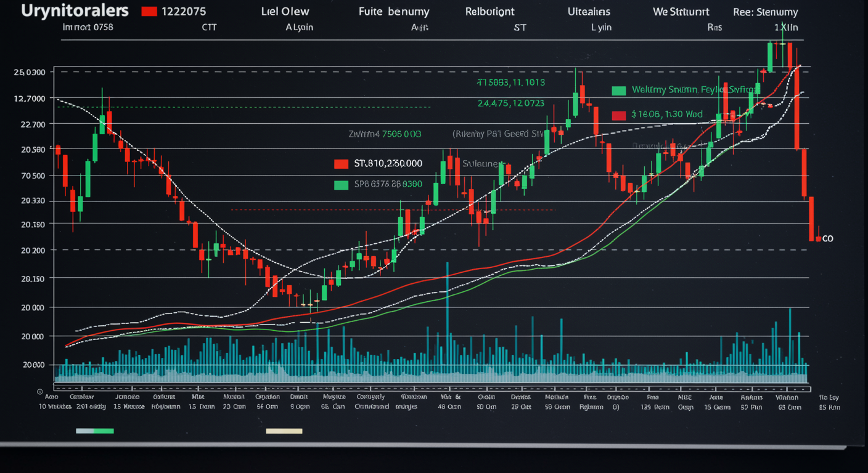The height and width of the screenshot is (473, 868).
Task: Select the We Stitunrt header tab
Action: pos(681,12)
